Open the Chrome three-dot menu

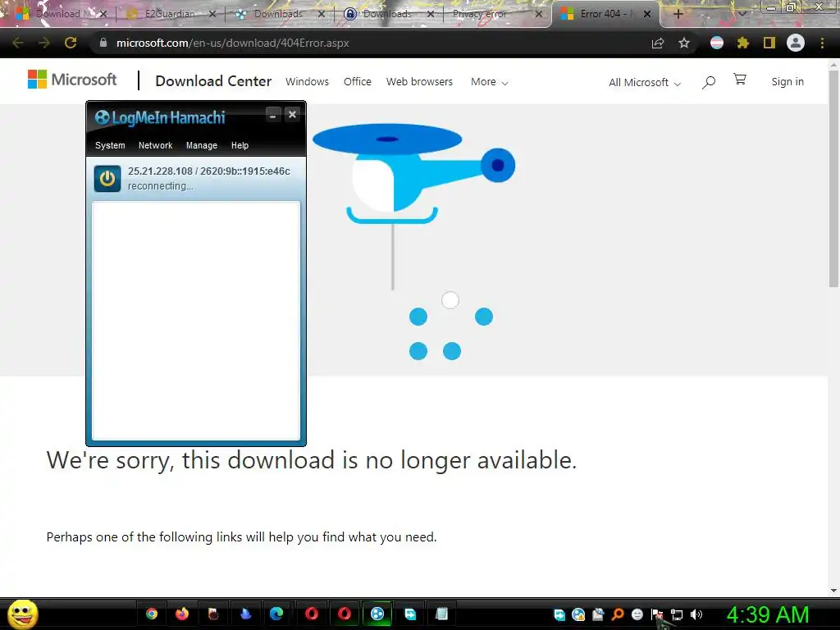coord(822,43)
